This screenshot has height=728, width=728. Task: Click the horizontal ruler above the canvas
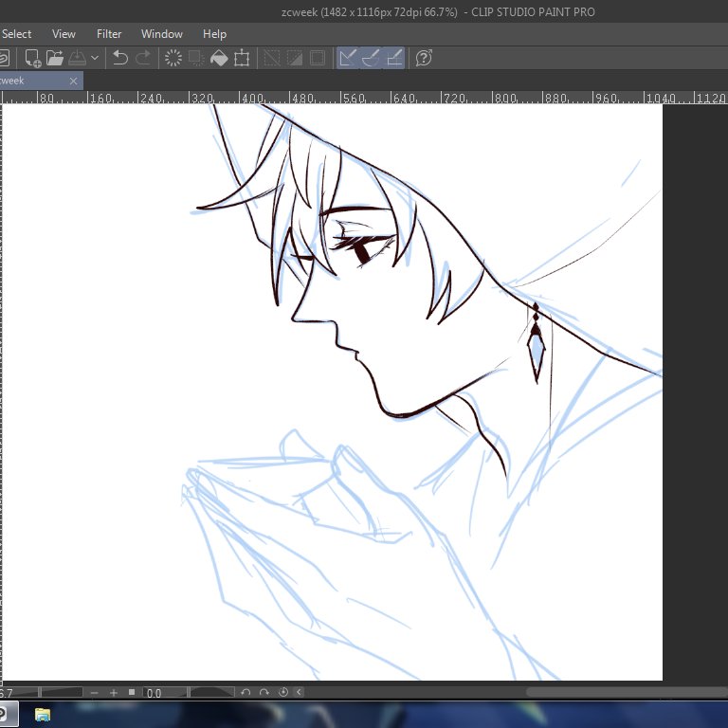[364, 98]
